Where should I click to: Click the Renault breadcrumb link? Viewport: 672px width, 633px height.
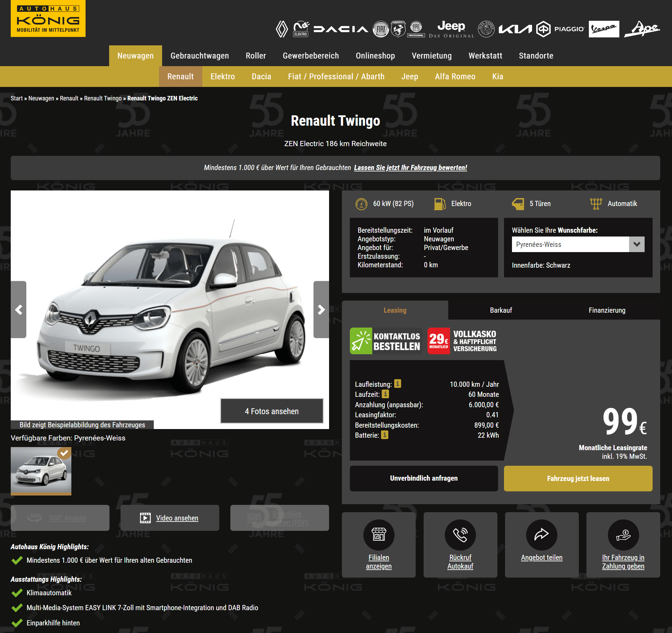coord(69,98)
